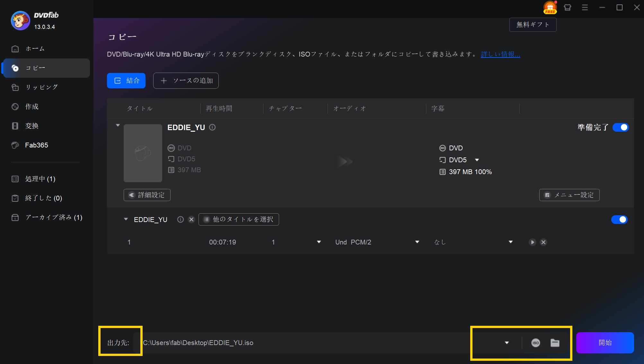Click the version number 13.0.3.4
Screen dimensions: 644x364
click(45, 27)
